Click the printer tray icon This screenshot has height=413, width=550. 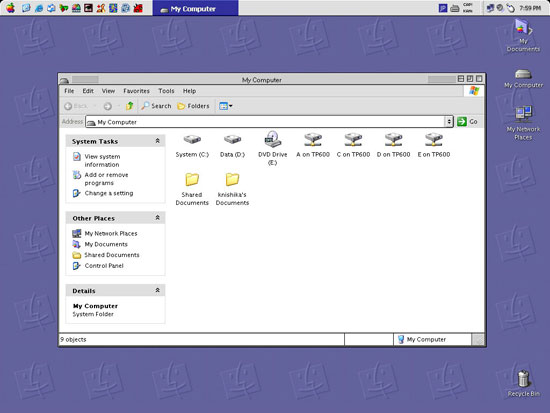click(x=455, y=8)
